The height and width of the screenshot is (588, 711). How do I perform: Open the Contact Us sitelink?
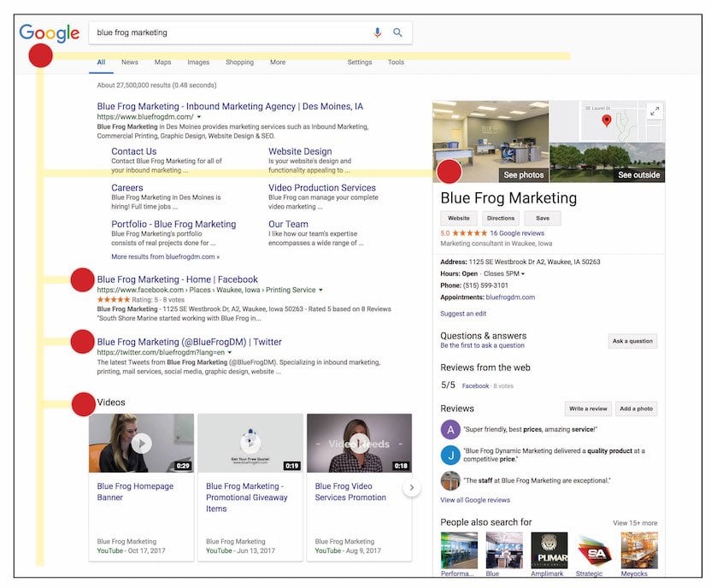[x=134, y=151]
